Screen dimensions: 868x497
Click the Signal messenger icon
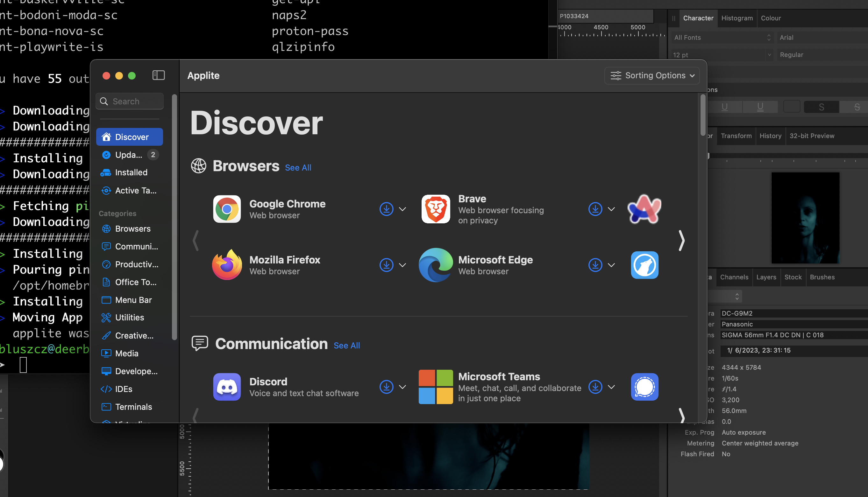[644, 387]
